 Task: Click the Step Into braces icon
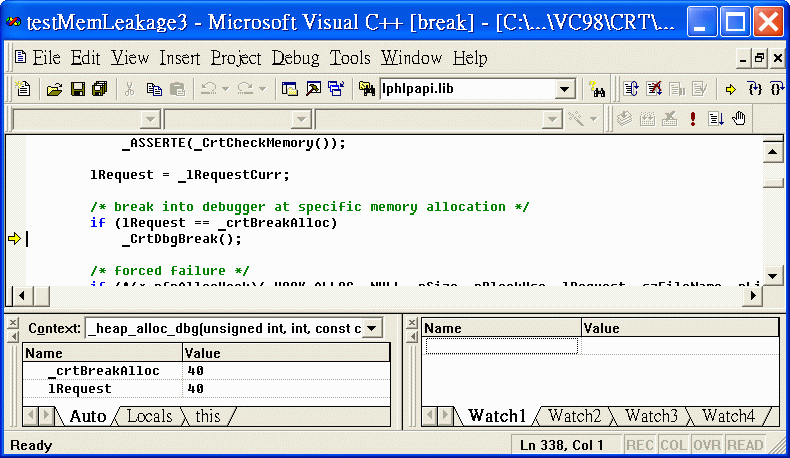tap(755, 90)
